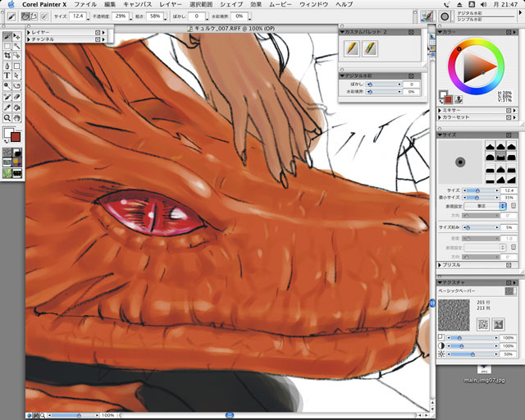Viewport: 525px width, 420px height.
Task: Select the Paint Bucket tool
Action: [x=16, y=107]
